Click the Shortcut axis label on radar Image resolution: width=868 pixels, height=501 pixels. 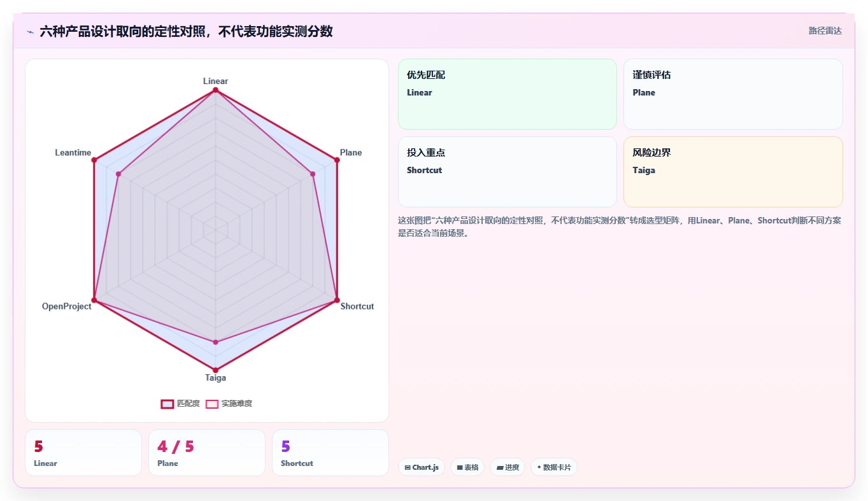(x=357, y=306)
